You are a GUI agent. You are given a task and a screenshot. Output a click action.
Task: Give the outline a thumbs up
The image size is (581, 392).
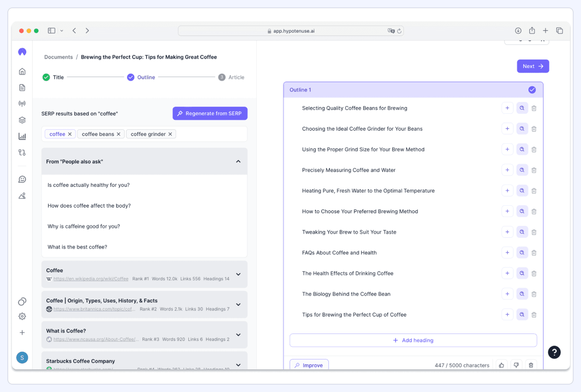click(x=501, y=365)
